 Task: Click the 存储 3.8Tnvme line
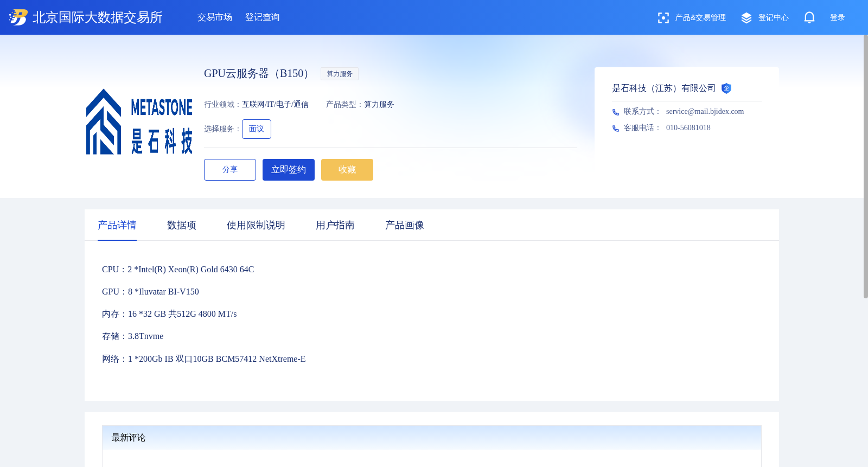(133, 336)
